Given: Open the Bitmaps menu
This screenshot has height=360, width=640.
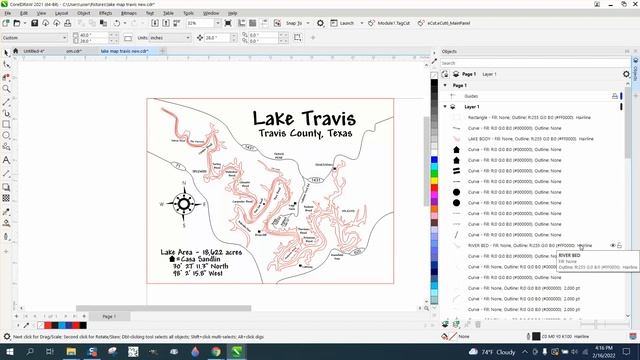Looking at the screenshot, I should point(129,13).
